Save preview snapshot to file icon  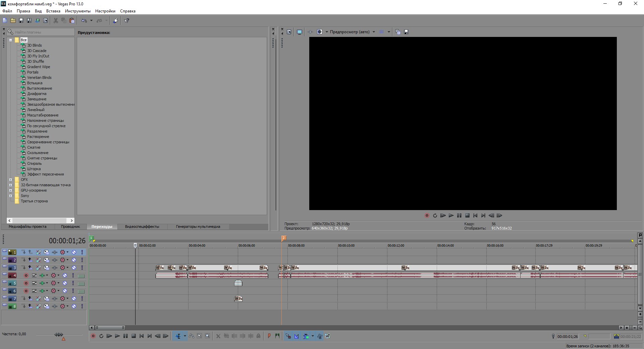pyautogui.click(x=406, y=32)
